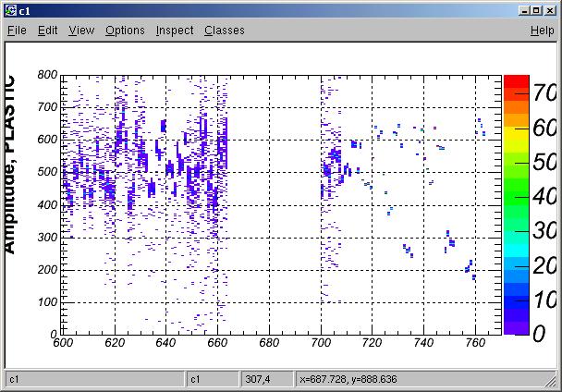Open the Help menu
The image size is (562, 392).
click(543, 31)
